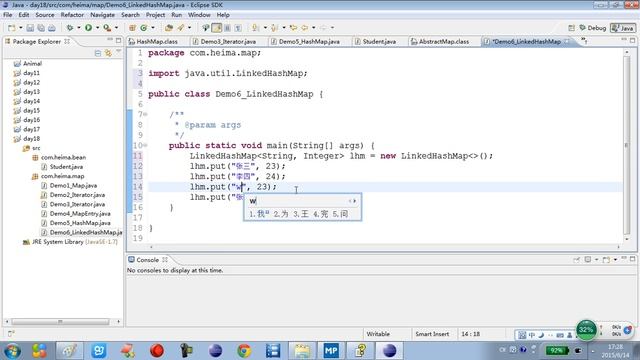640x360 pixels.
Task: Click the green Run toolbar button
Action: point(89,28)
